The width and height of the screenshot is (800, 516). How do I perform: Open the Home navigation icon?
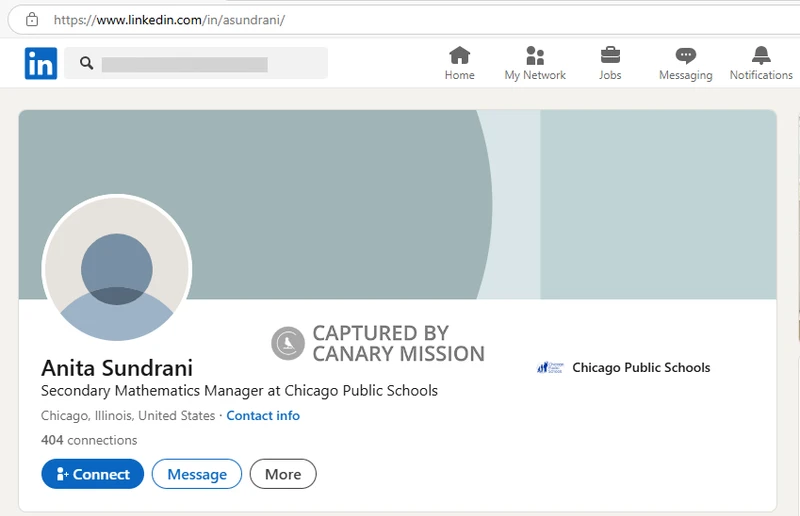[460, 55]
